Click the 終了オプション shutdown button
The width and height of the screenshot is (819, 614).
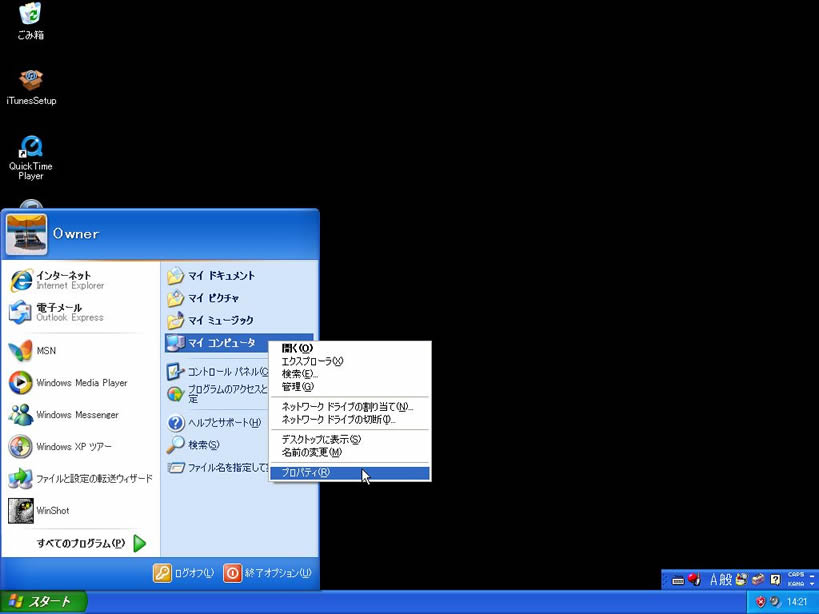tap(267, 573)
